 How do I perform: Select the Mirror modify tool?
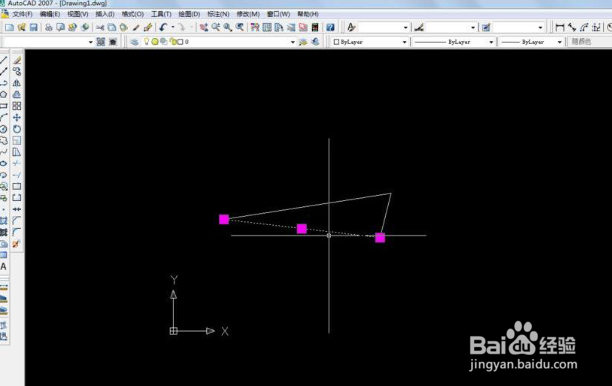[x=17, y=83]
